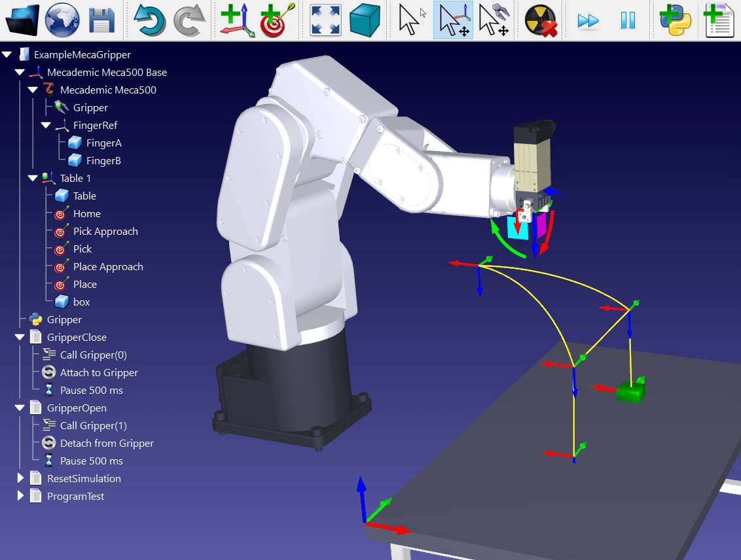
Task: Select the move reference cursor tool
Action: tap(453, 20)
